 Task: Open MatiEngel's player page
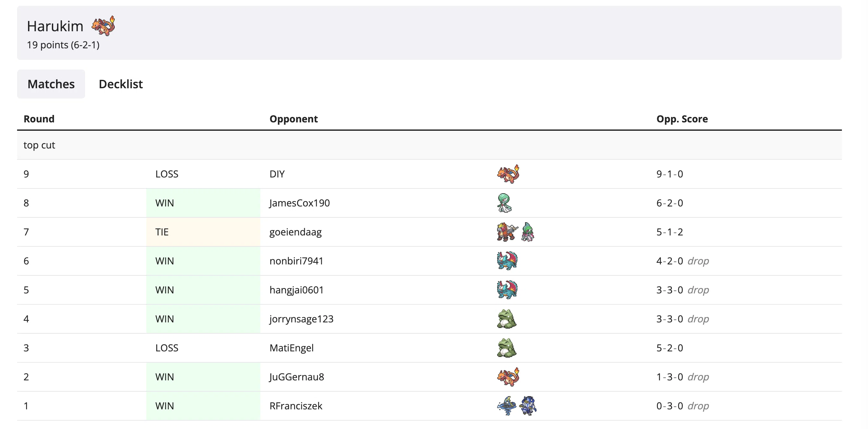click(x=292, y=348)
